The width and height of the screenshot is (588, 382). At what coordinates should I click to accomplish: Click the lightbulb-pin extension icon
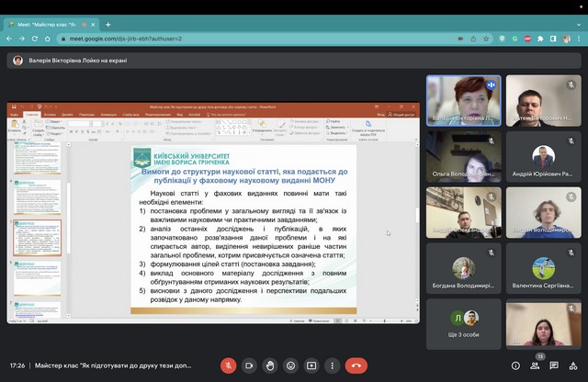503,39
